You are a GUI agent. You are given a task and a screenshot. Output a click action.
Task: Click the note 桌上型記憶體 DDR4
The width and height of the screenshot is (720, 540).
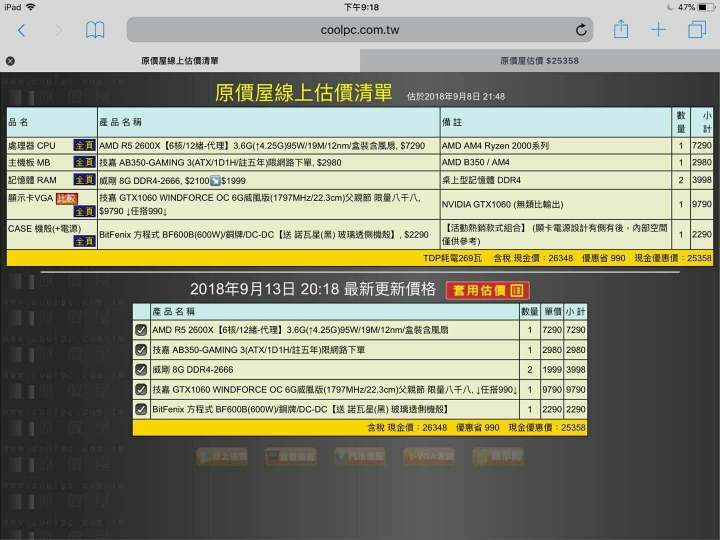coord(481,180)
